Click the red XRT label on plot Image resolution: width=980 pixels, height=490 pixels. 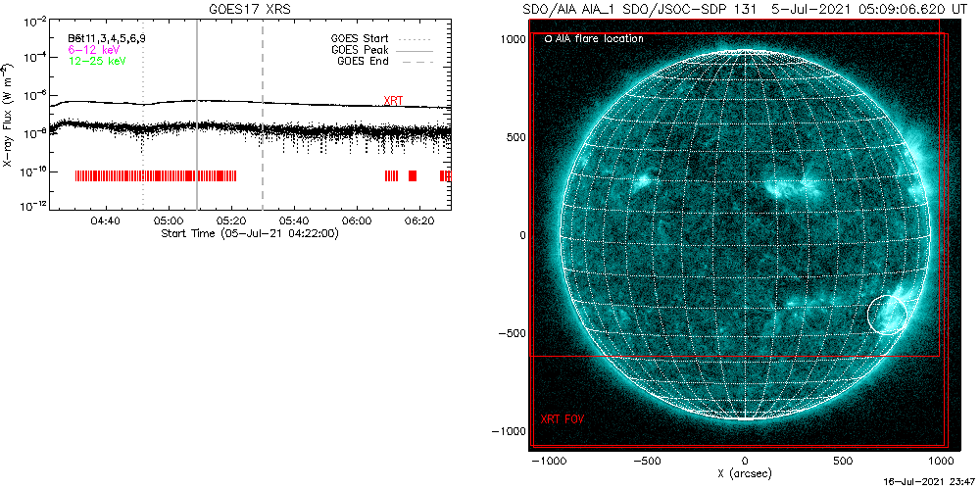tap(393, 100)
